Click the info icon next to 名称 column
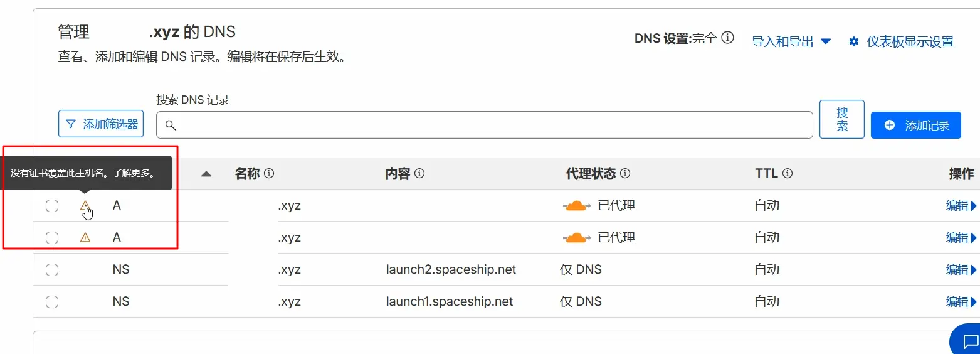Screen dimensions: 980x354 pos(269,174)
